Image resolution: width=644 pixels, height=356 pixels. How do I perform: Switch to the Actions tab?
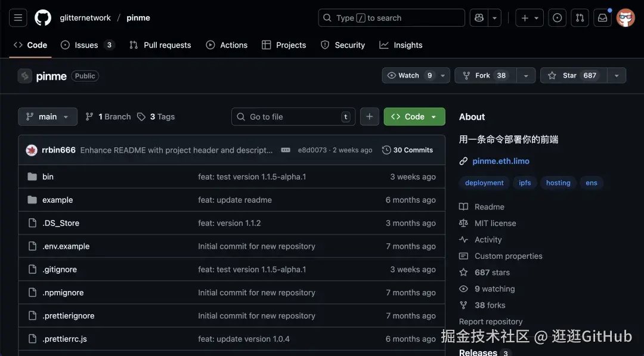coord(227,45)
